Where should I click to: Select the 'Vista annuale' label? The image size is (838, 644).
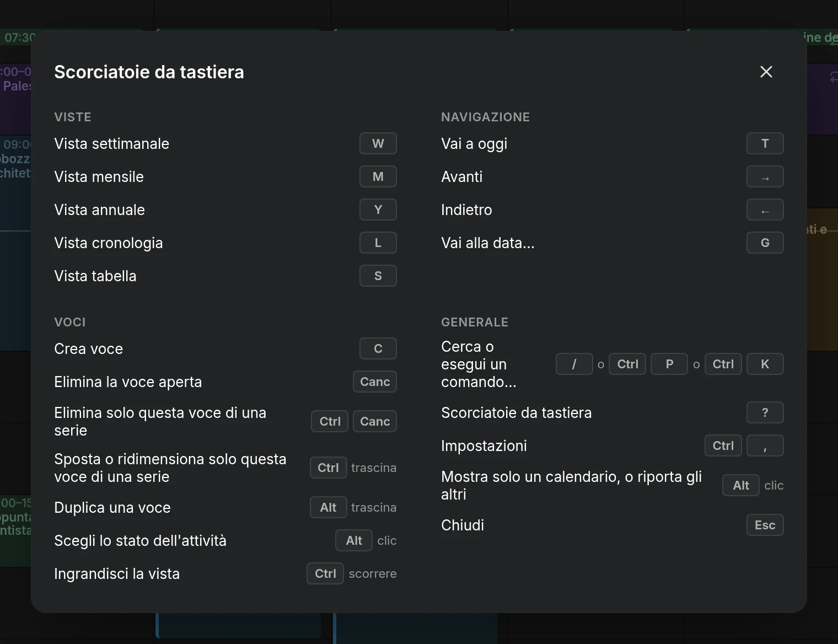(x=99, y=210)
